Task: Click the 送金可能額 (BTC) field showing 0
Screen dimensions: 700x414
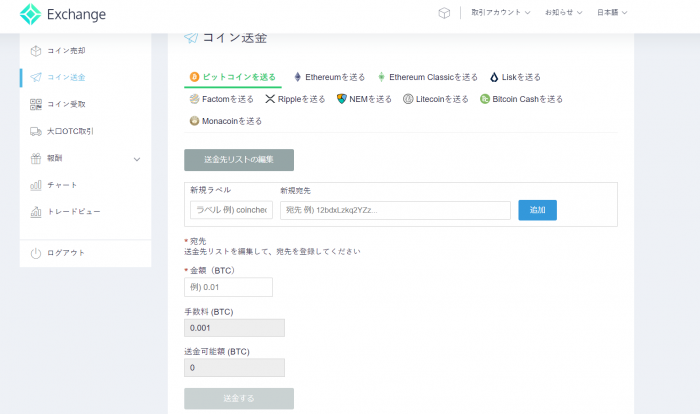Action: (234, 368)
